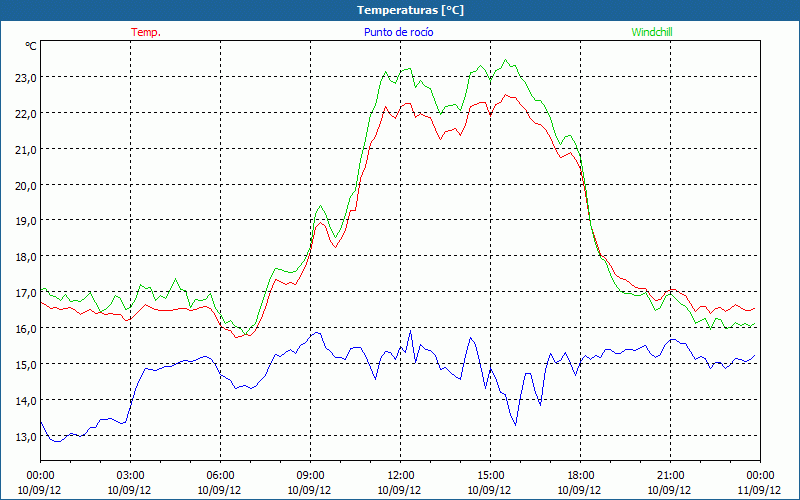The image size is (800, 500).
Task: Click the 21:00 time axis label
Action: pos(670,476)
